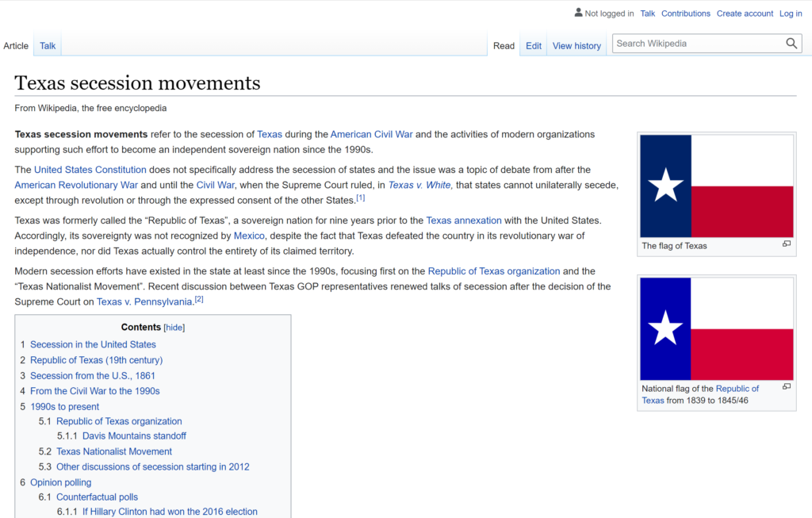Enlarge the Republic of Texas flag icon
Screen dimensions: 812x518
pos(787,386)
